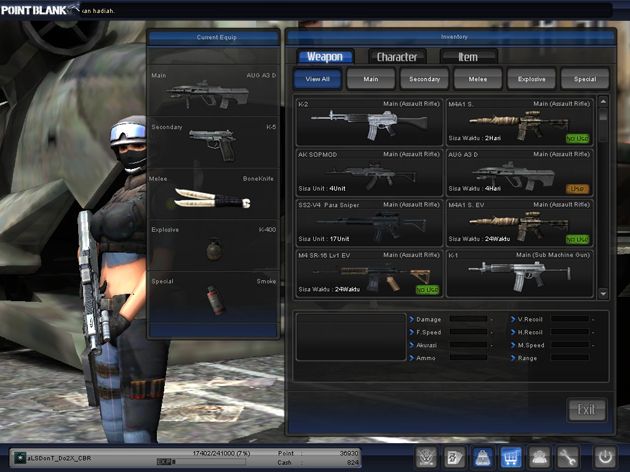The height and width of the screenshot is (472, 630).
Task: Click the power exit icon
Action: (605, 457)
